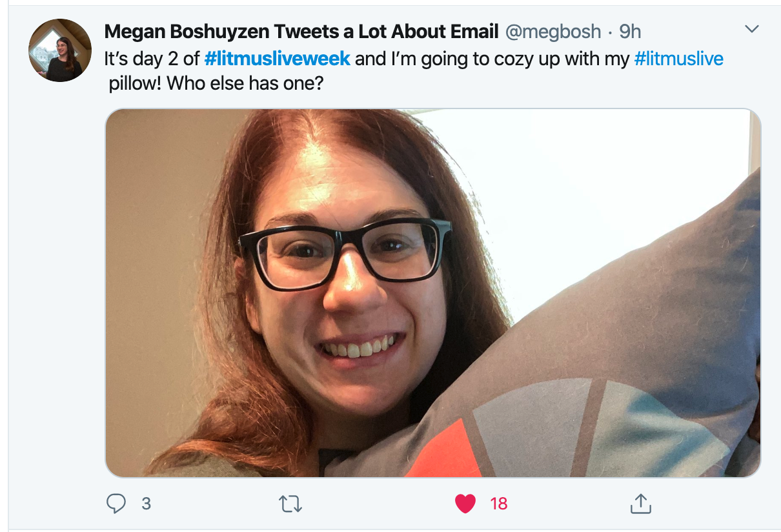
Task: Expand the tweet options chevron menu
Action: point(752,29)
